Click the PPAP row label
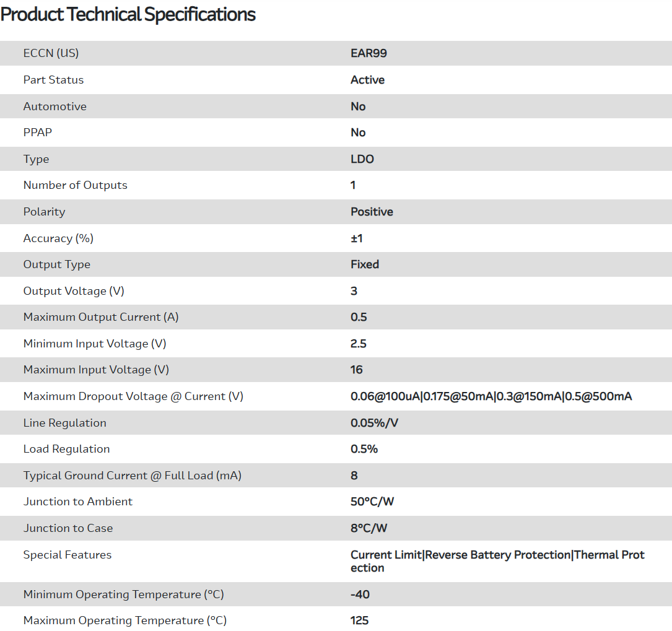 click(37, 133)
